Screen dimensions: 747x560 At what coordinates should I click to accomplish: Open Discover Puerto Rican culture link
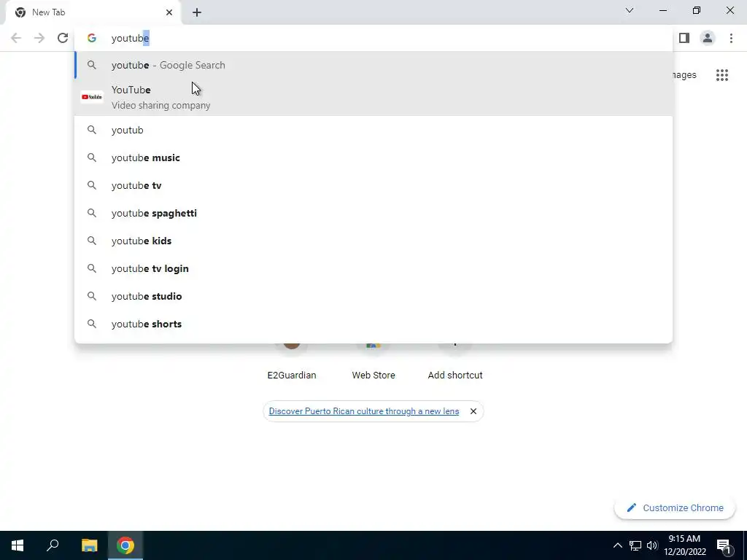(x=364, y=411)
